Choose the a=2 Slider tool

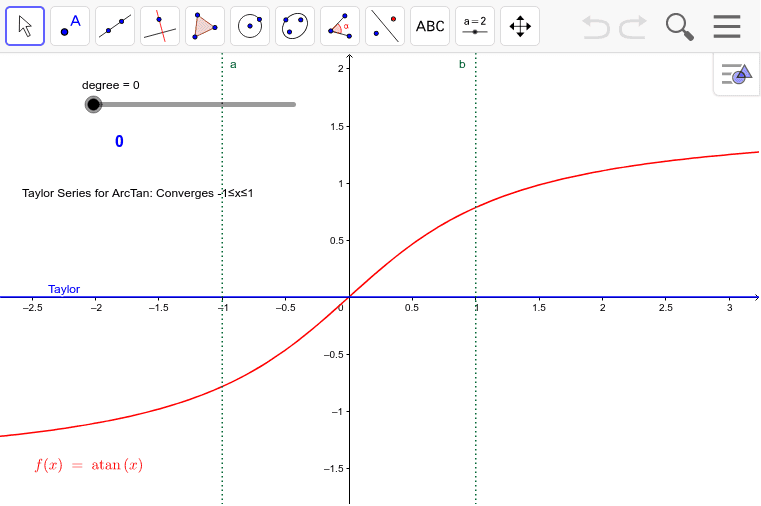pyautogui.click(x=475, y=26)
